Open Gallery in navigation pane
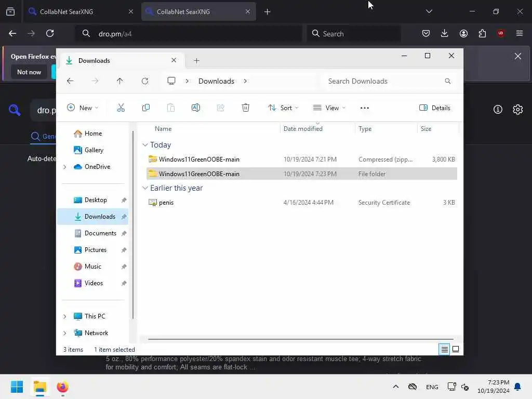 94,150
